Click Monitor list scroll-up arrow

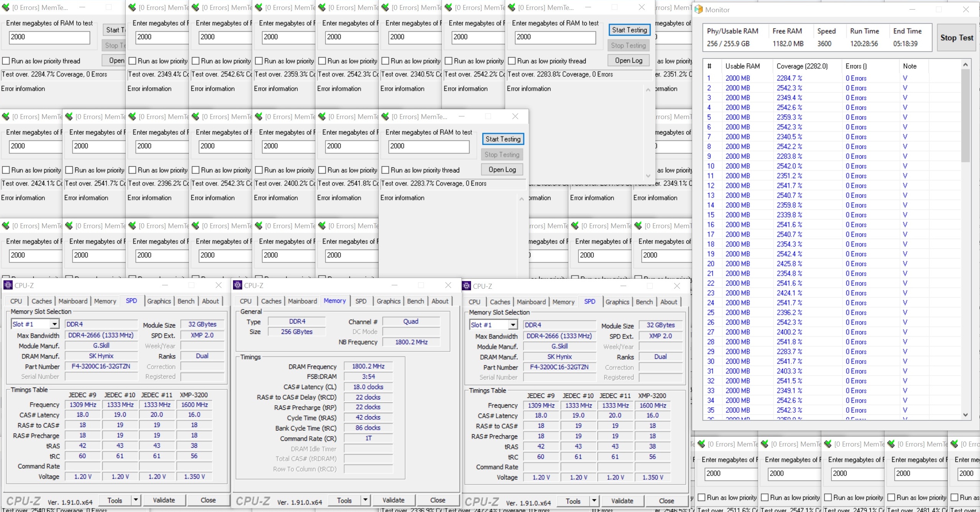(965, 65)
